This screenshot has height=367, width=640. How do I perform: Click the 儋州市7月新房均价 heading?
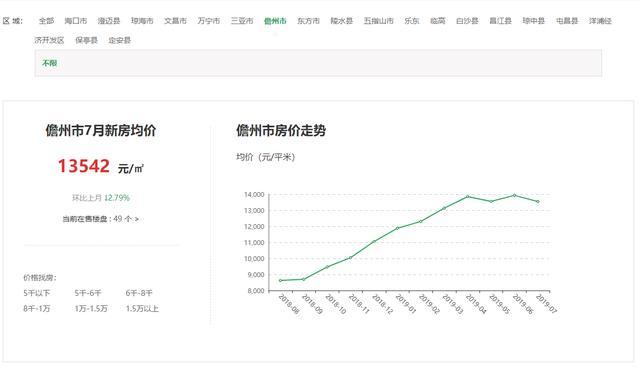(x=101, y=131)
